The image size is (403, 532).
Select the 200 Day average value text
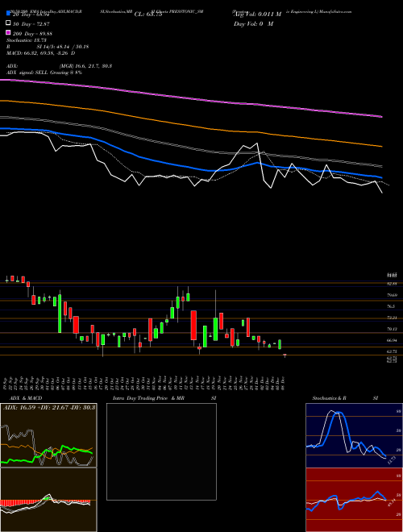32,34
